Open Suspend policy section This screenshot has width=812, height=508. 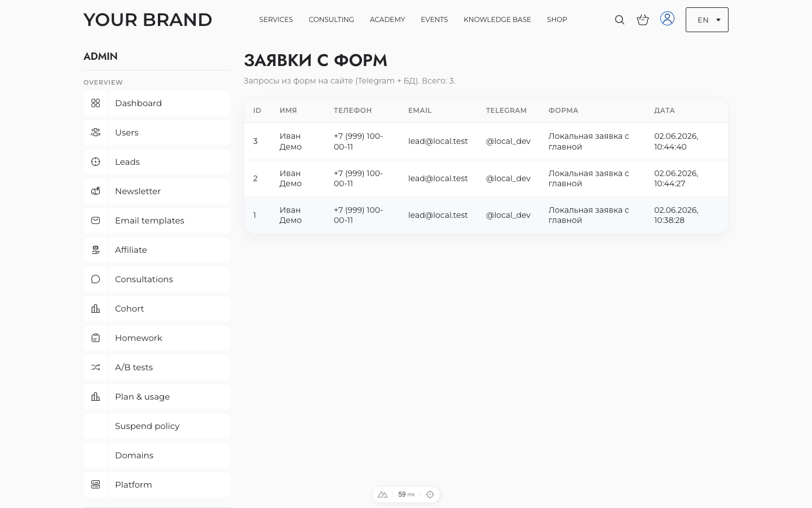click(157, 426)
